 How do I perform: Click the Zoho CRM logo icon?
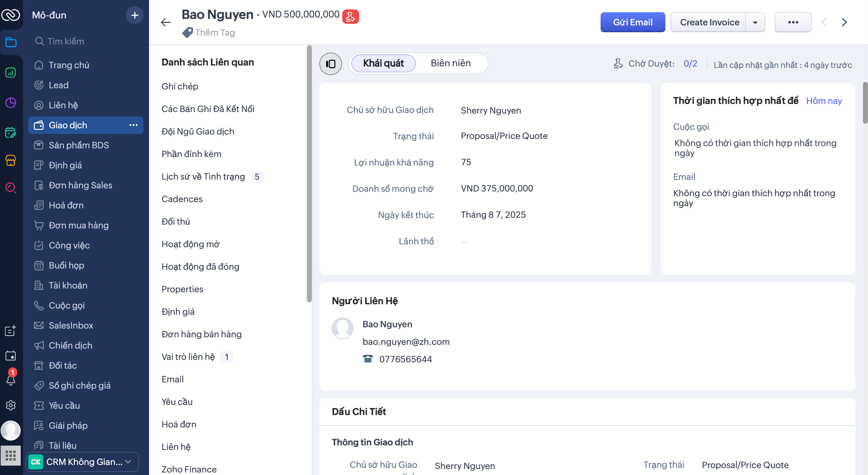pos(11,15)
